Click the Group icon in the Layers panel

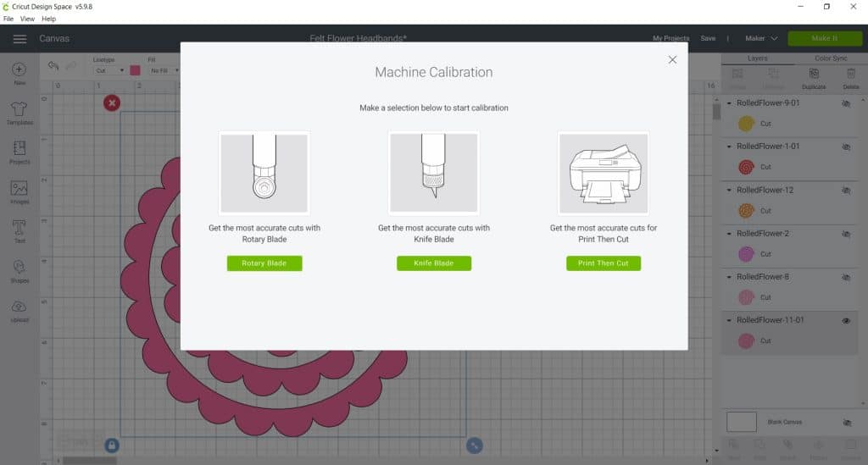(x=737, y=74)
